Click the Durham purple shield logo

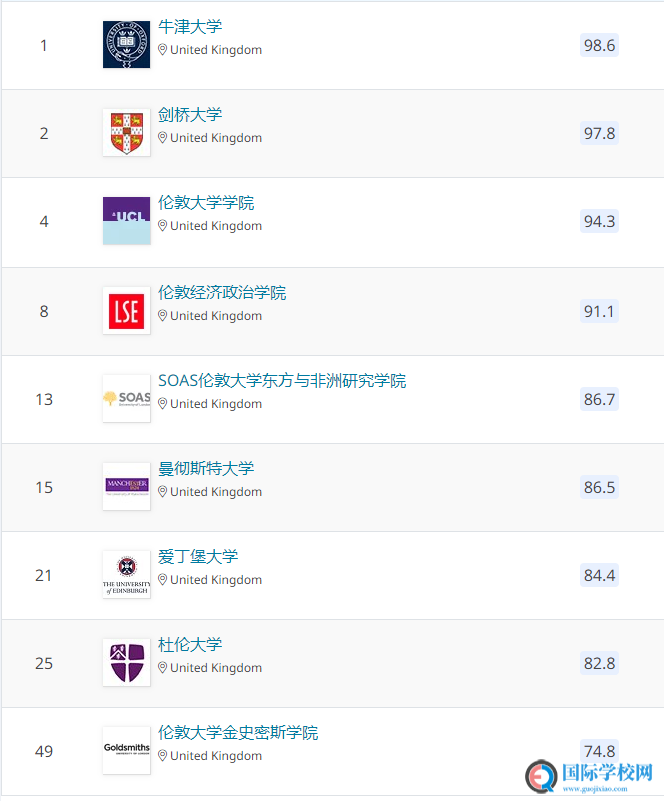(127, 663)
